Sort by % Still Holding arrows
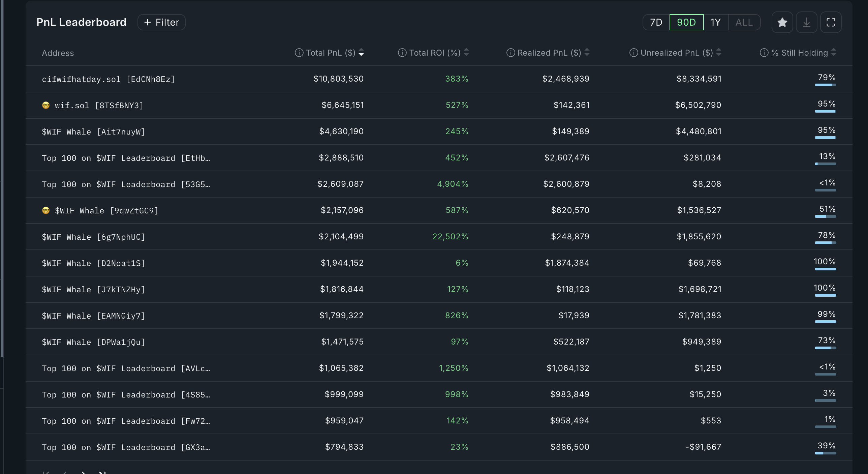 834,53
